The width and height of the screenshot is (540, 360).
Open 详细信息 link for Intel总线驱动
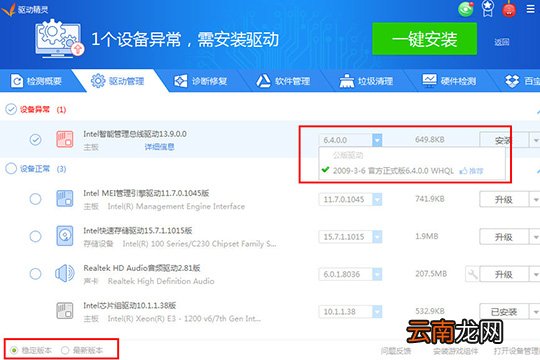click(159, 147)
